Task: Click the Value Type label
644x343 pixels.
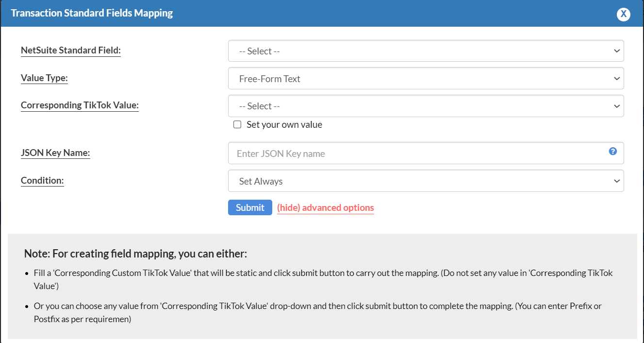Action: coord(44,78)
